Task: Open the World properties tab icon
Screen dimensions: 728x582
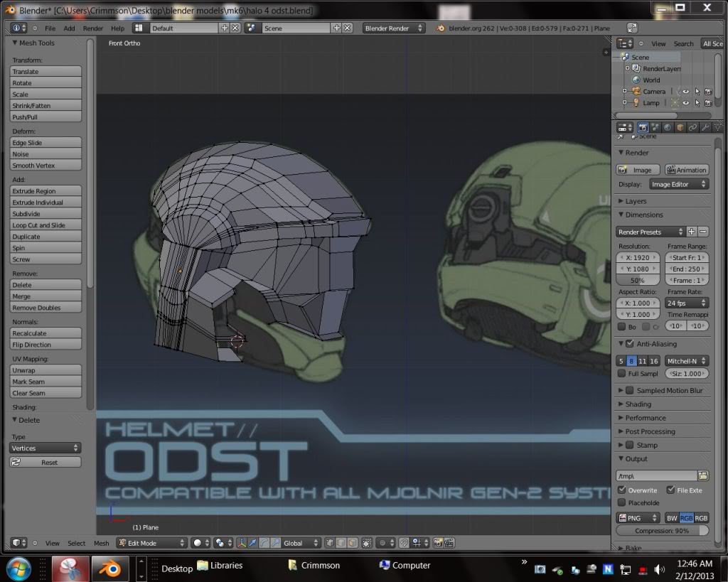Action: [668, 127]
